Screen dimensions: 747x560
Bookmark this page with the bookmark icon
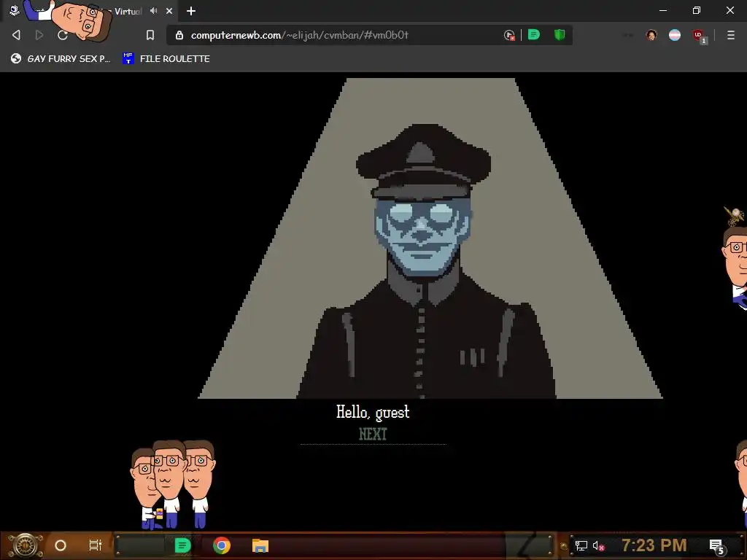[x=150, y=35]
